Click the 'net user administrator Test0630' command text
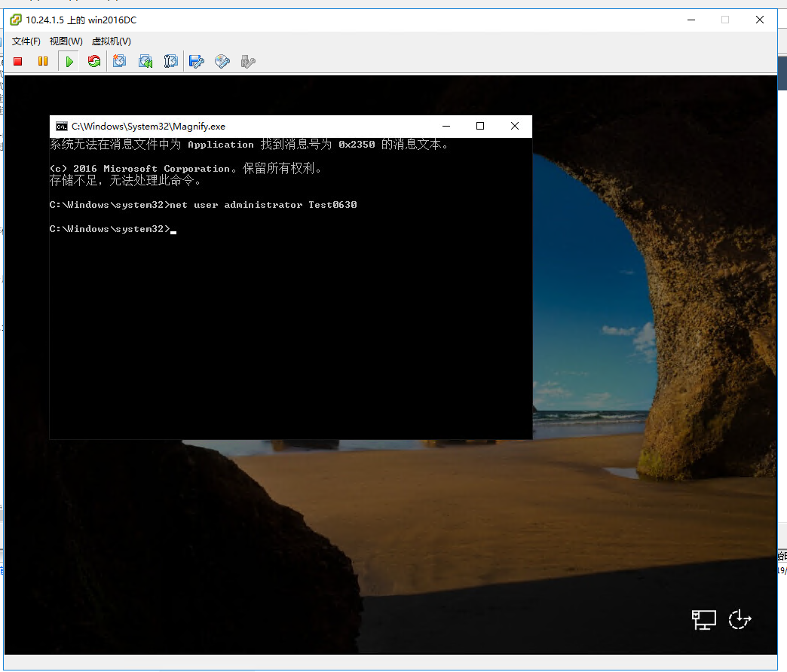 pyautogui.click(x=264, y=205)
